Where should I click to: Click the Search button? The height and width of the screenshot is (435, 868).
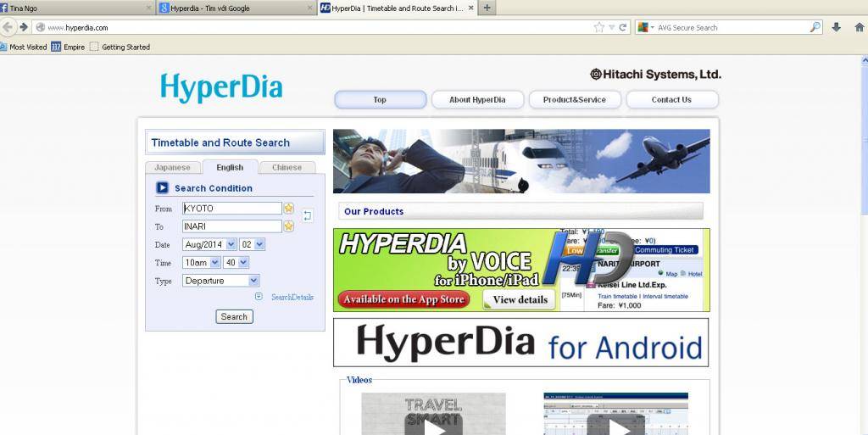coord(234,316)
